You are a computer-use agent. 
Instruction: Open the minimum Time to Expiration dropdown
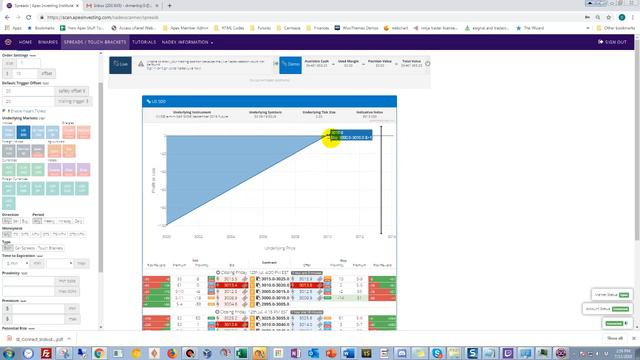pyautogui.click(x=16, y=263)
